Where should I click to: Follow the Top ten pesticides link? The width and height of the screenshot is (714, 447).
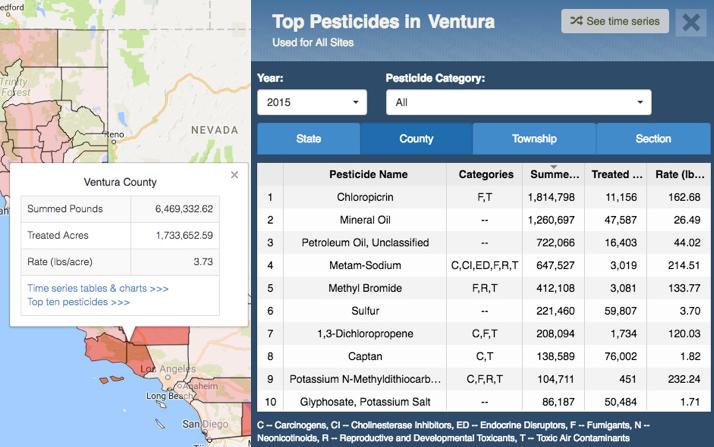[x=78, y=301]
